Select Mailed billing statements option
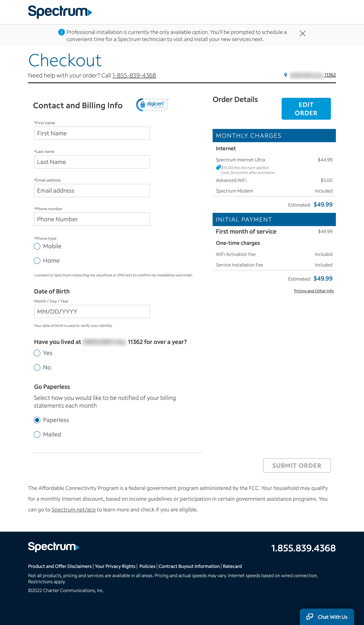Viewport: 364px width, 625px height. coord(37,434)
